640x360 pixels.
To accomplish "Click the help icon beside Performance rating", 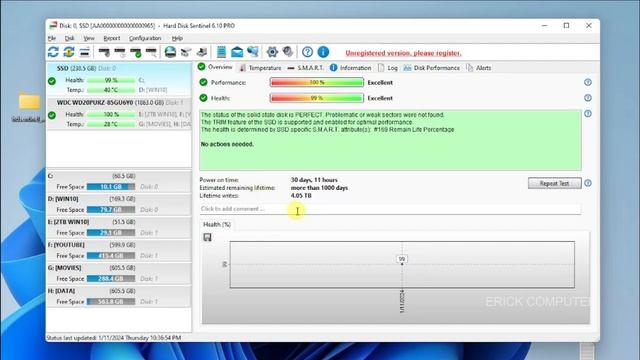I will [x=588, y=82].
